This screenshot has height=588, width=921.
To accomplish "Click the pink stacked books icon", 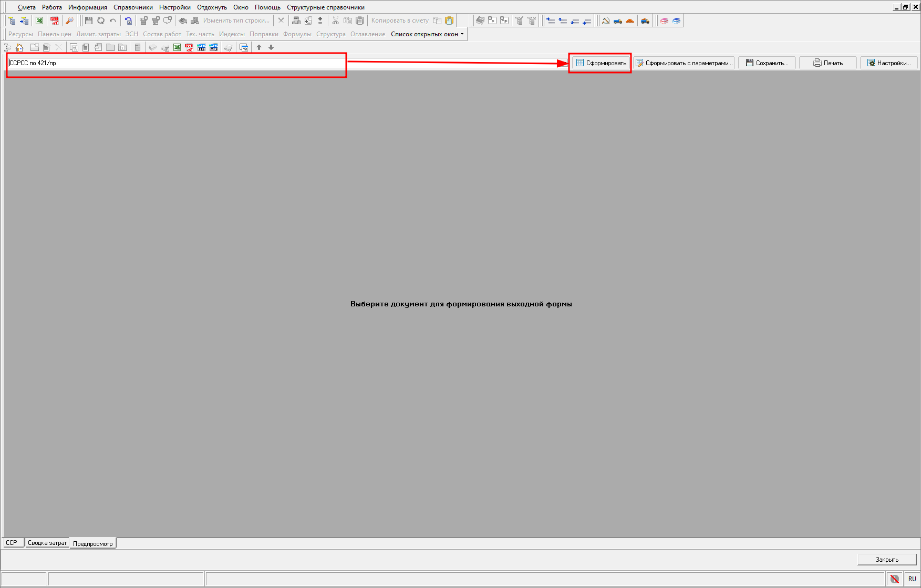I will click(x=664, y=20).
